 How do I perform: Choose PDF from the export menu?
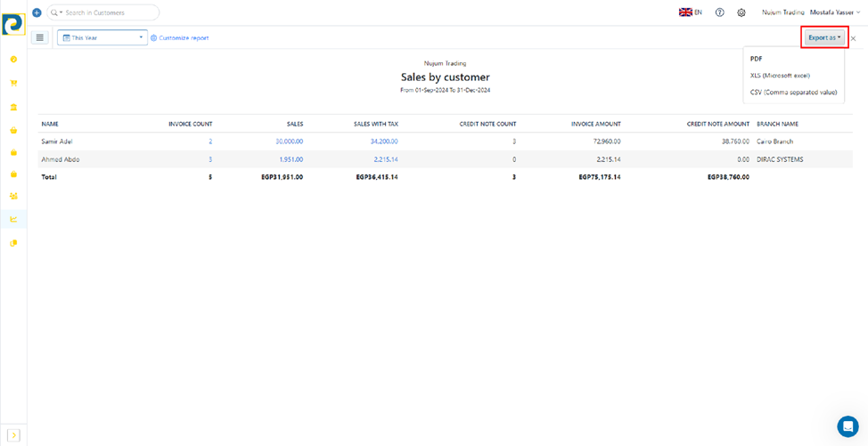click(x=756, y=59)
